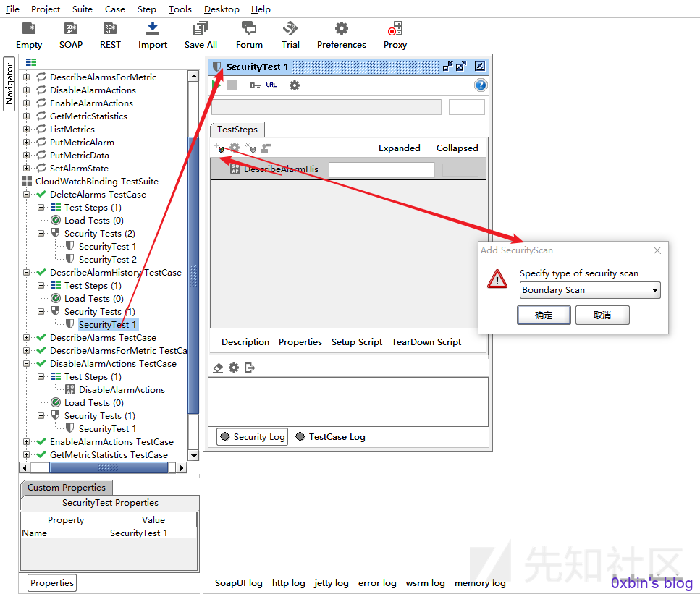The height and width of the screenshot is (594, 700).
Task: Collapse Security Tests (2) node
Action: [x=41, y=234]
